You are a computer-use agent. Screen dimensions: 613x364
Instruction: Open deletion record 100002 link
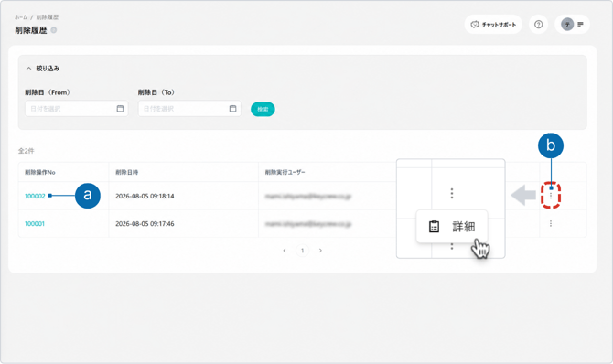tap(35, 196)
